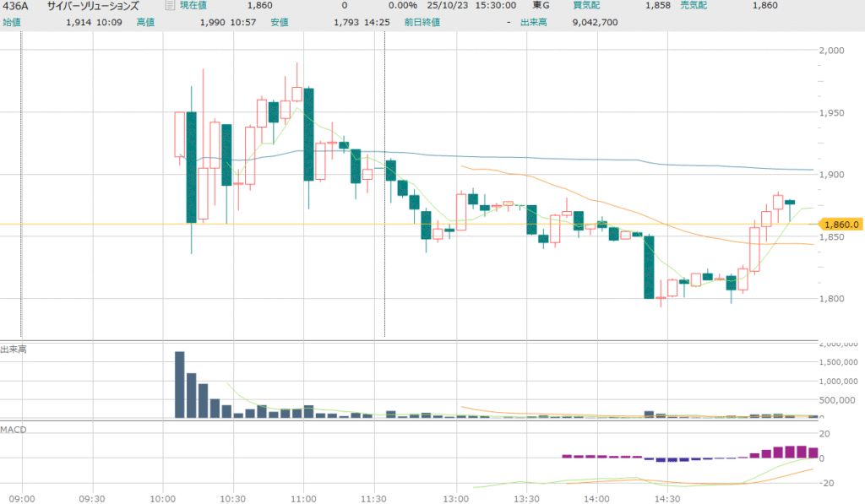Click the 14:30 time axis label

point(667,498)
